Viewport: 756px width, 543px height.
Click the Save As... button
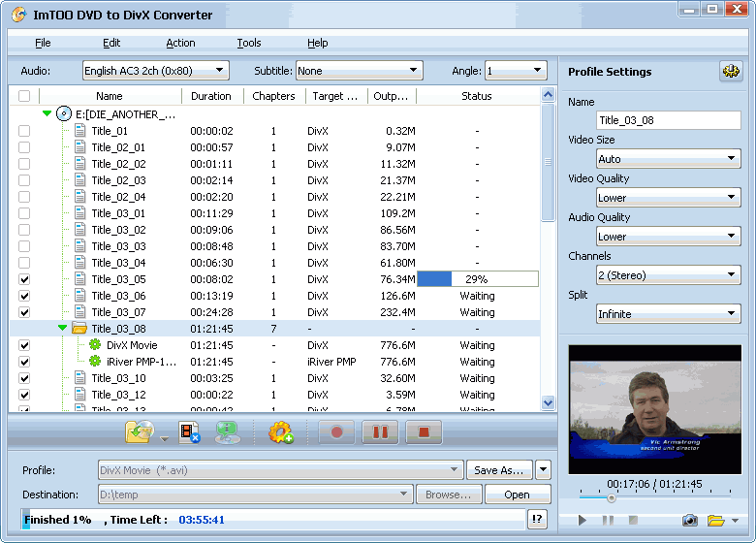pos(499,470)
